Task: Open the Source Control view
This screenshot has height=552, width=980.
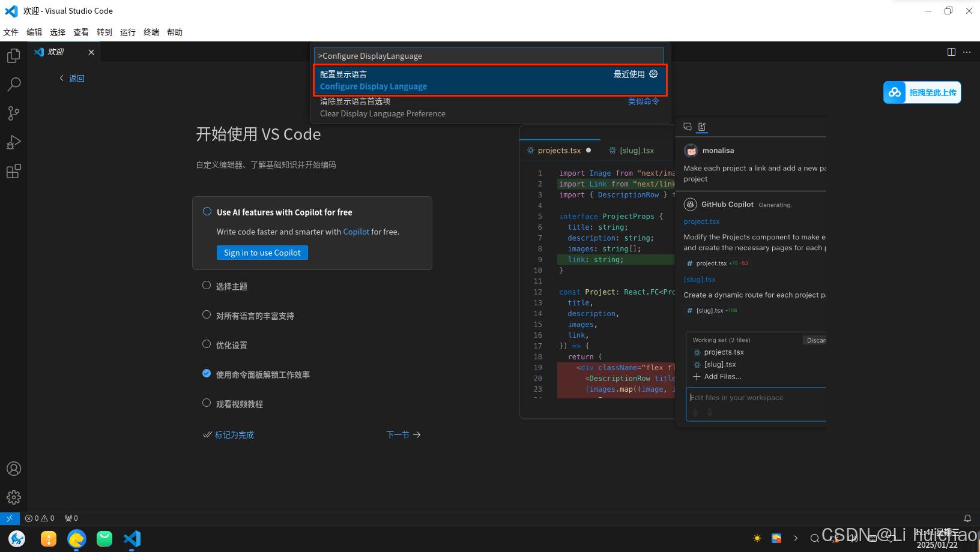Action: point(14,113)
